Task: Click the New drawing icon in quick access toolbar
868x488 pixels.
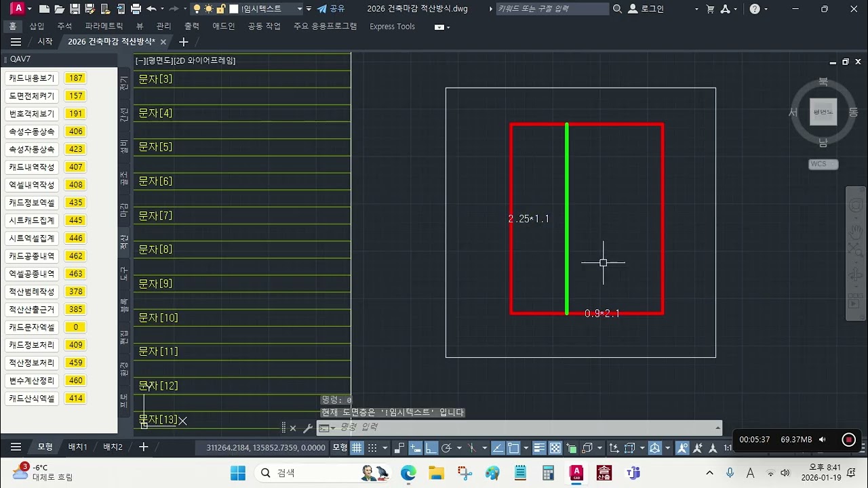Action: [x=45, y=9]
